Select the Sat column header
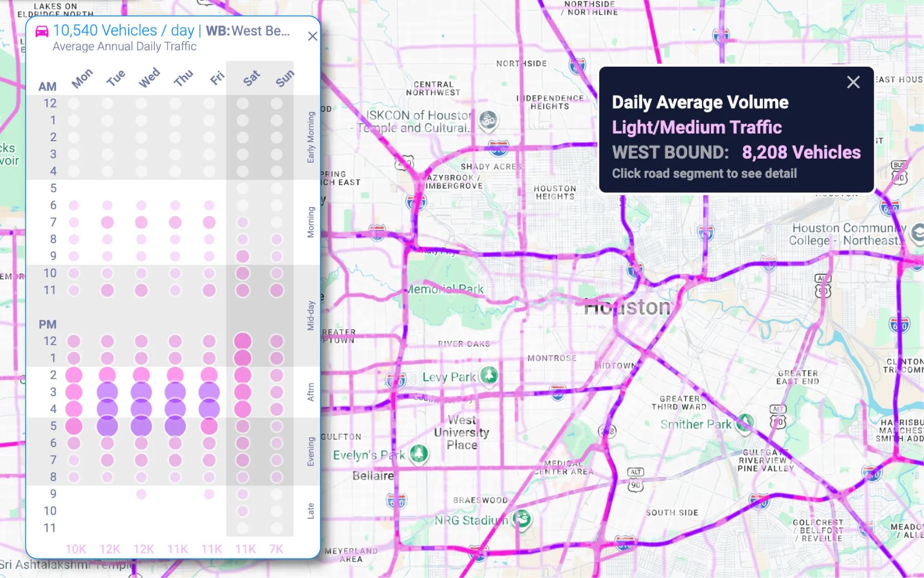924x578 pixels. click(x=251, y=78)
